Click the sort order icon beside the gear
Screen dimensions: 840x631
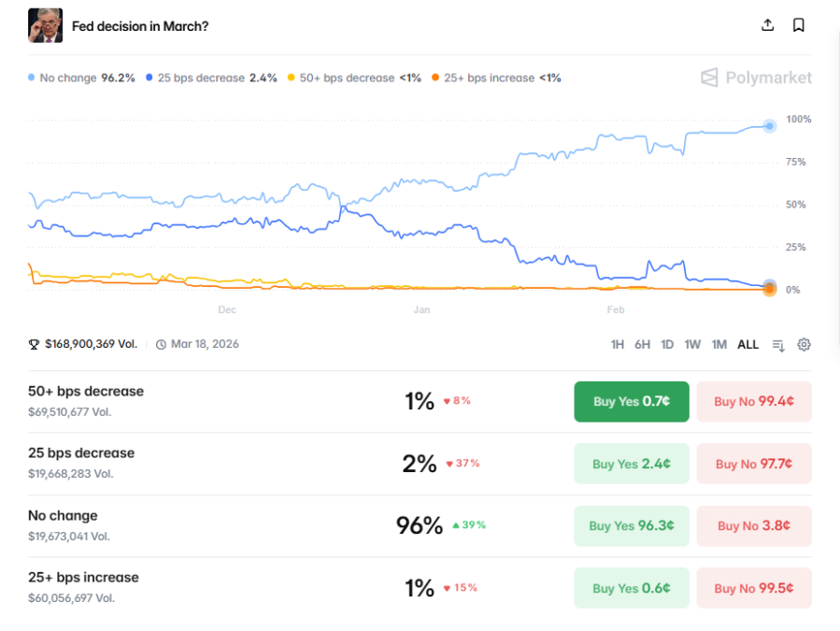click(778, 344)
